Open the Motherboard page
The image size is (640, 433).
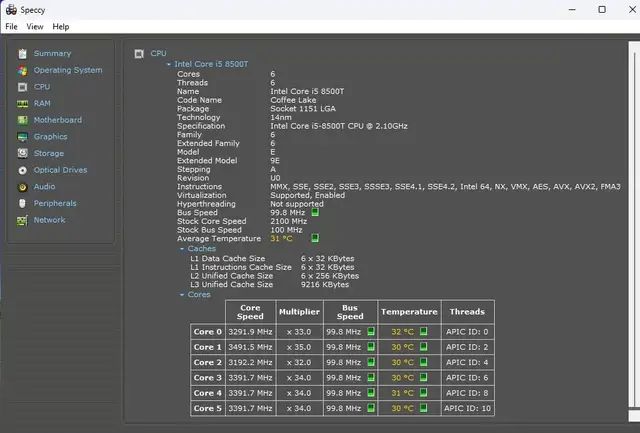coord(58,120)
